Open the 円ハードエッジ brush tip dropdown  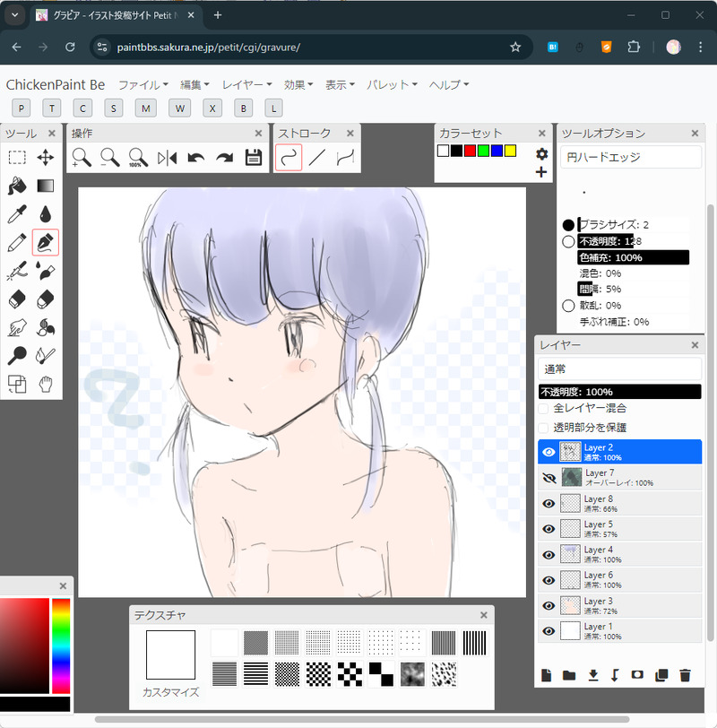point(631,158)
